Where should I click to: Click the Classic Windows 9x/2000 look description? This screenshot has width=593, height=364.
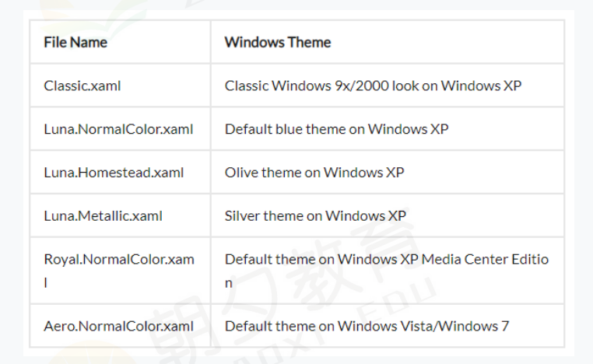click(373, 86)
